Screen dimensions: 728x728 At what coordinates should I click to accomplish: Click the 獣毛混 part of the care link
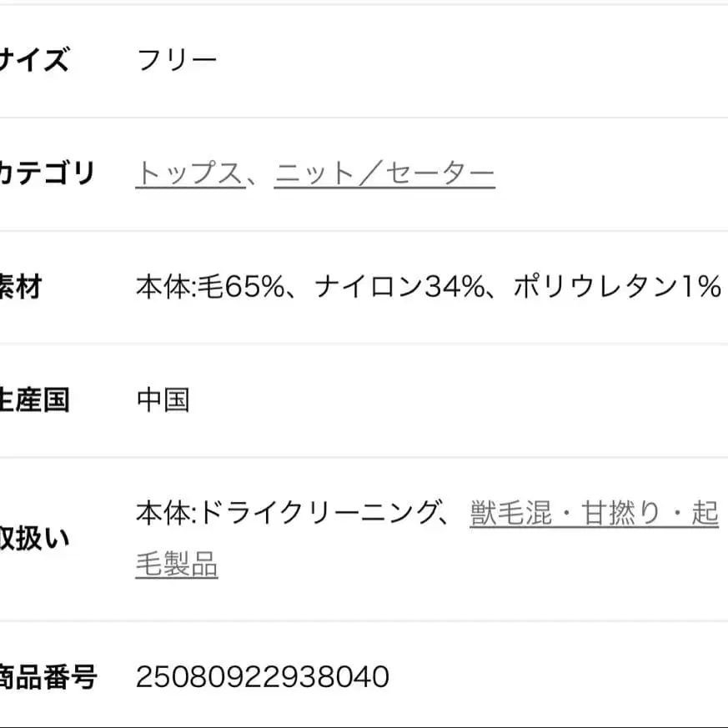tap(510, 514)
